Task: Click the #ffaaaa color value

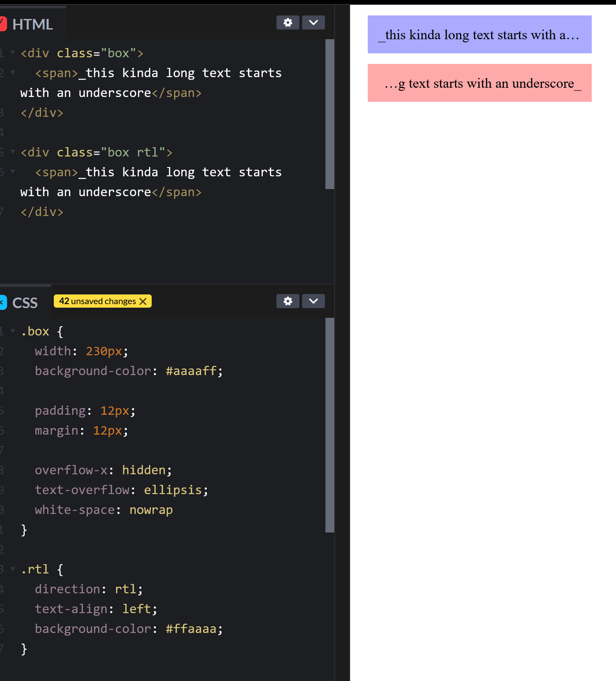Action: 191,629
